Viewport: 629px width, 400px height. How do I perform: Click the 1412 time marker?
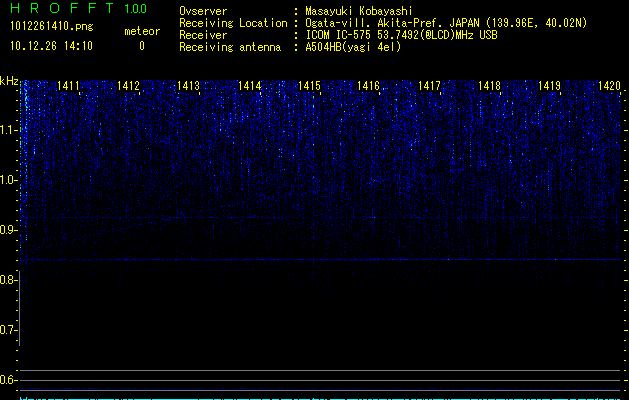(x=128, y=85)
